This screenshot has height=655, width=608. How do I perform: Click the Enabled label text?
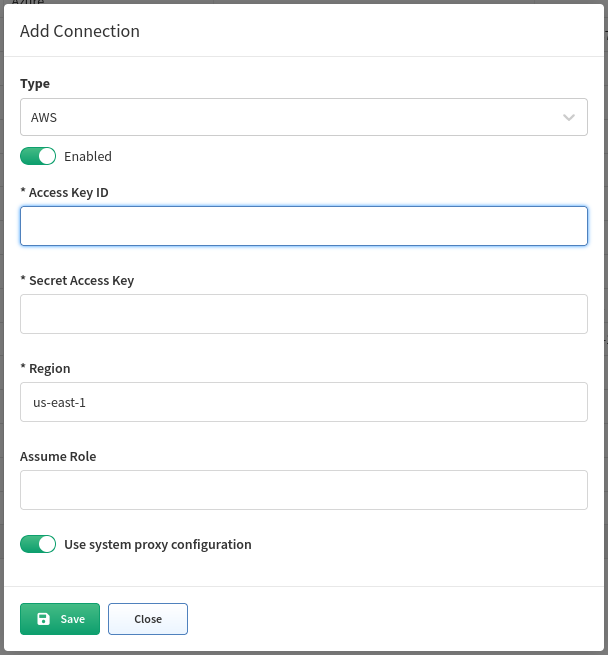[x=88, y=156]
